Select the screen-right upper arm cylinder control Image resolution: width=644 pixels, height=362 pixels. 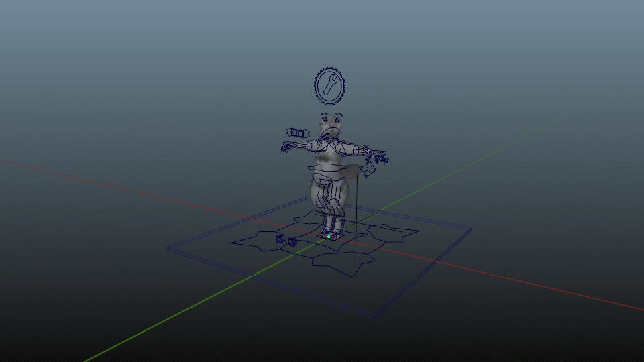(x=348, y=149)
